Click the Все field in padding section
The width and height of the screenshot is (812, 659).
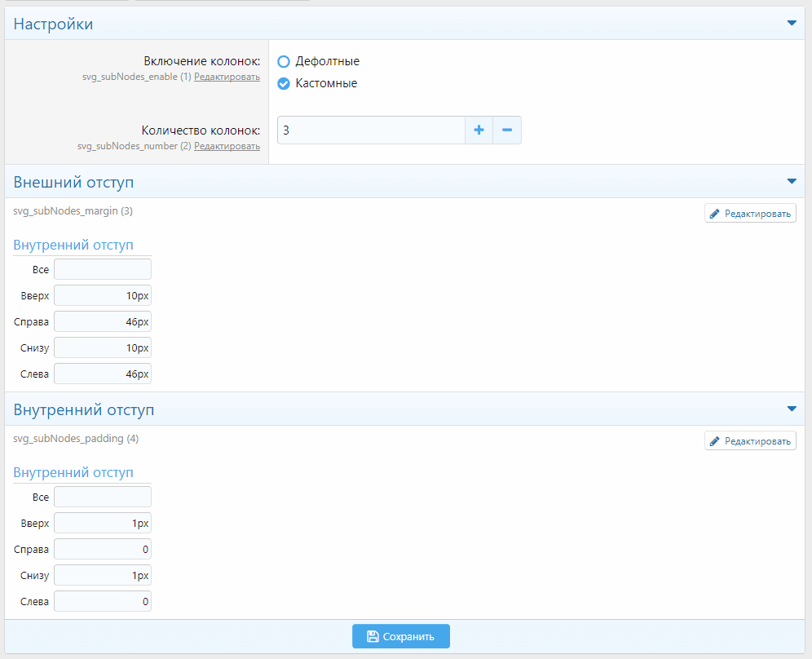[103, 497]
